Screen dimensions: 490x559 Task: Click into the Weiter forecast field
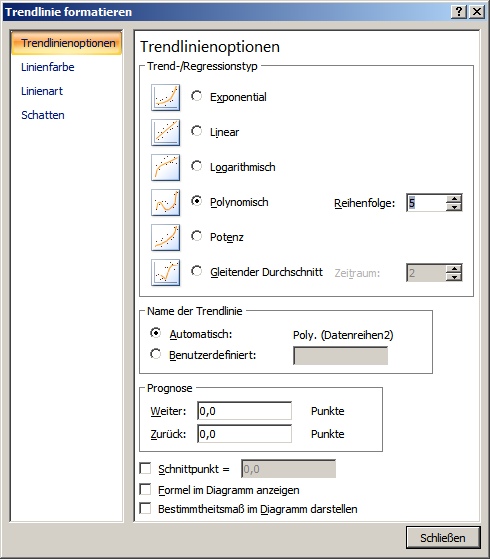244,411
